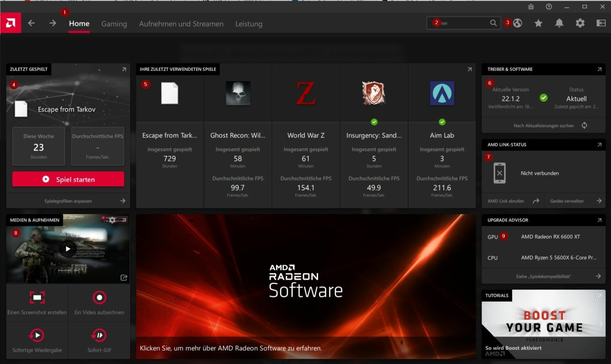Screen dimensions: 611x364
Task: Click 'Nach Aktualisierungen suchen'
Action: click(543, 125)
